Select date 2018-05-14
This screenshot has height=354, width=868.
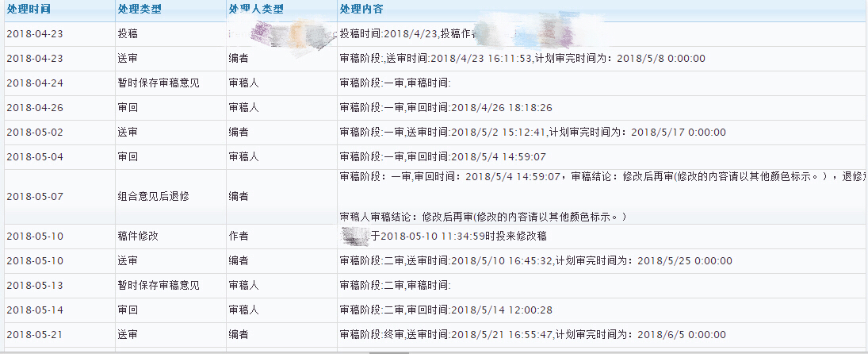tap(35, 310)
